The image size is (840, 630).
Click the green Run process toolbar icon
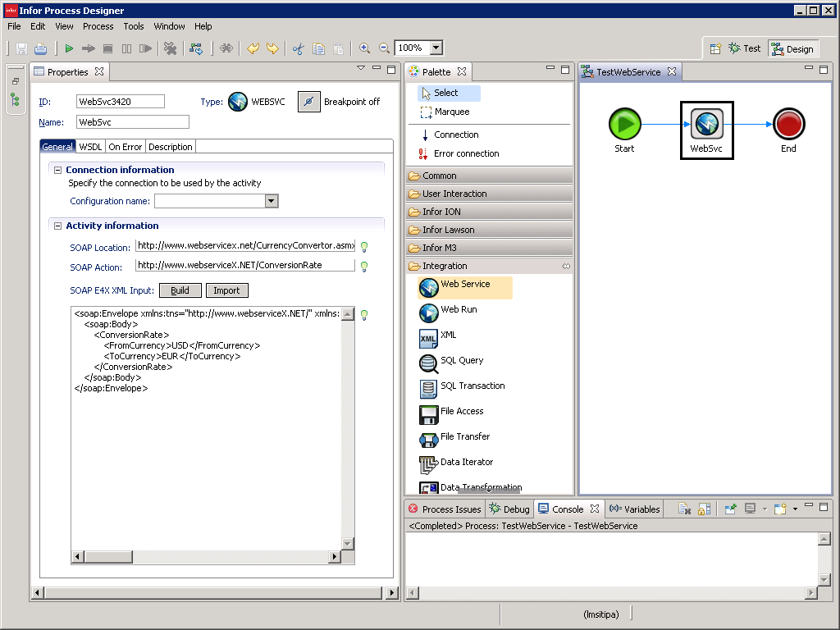(x=69, y=48)
